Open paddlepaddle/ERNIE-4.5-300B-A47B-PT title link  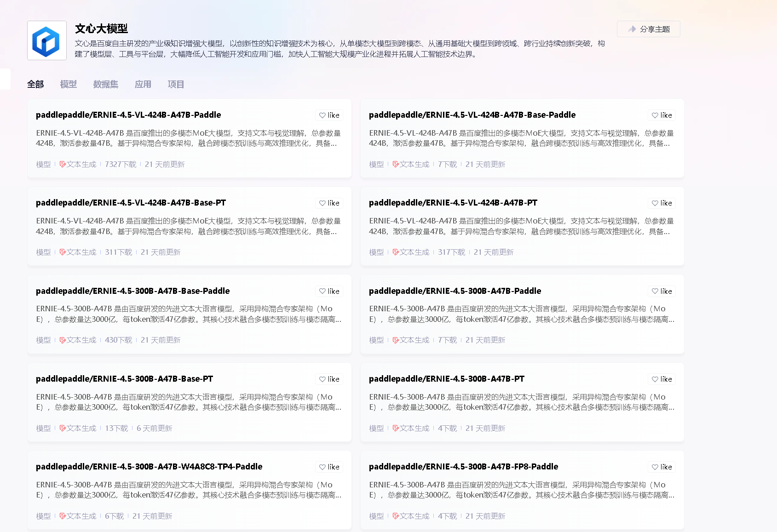click(x=447, y=379)
